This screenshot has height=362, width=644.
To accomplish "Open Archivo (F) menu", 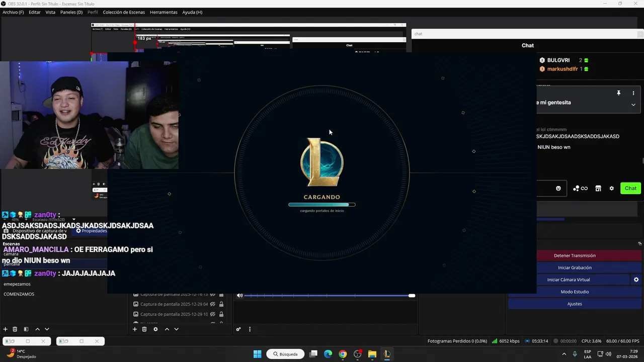I will pos(13,12).
